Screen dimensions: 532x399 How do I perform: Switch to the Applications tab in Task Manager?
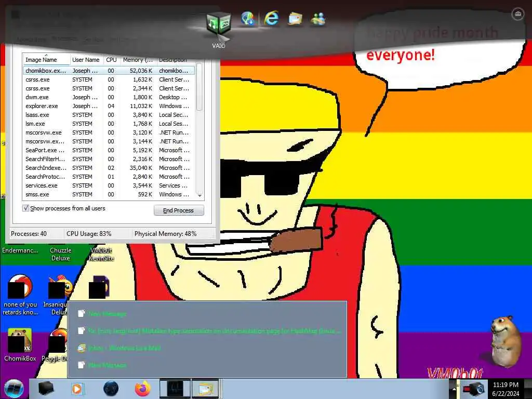click(x=32, y=39)
